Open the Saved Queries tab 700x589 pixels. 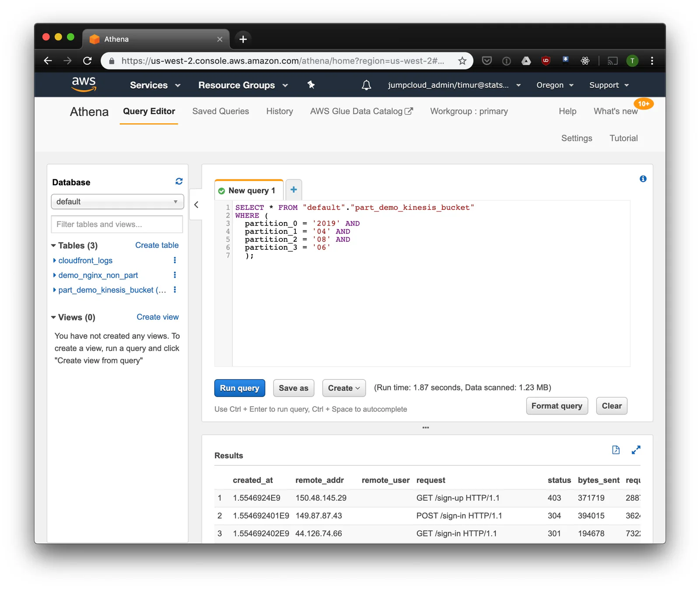[x=220, y=111]
